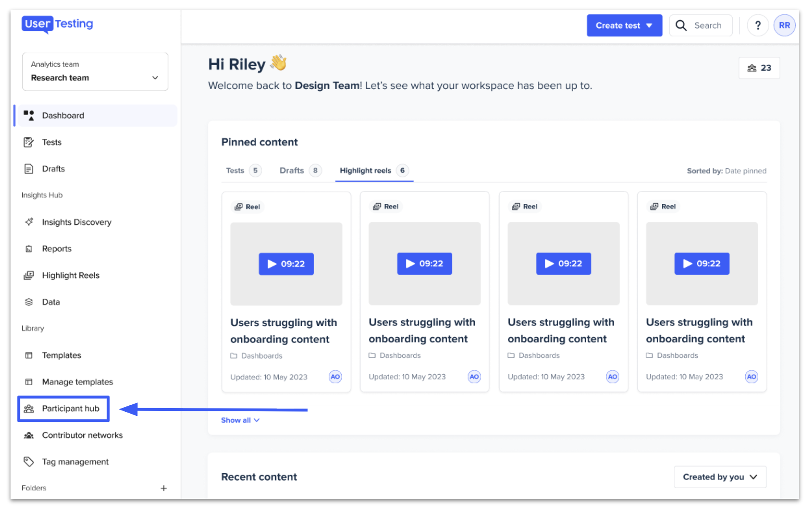812x511 pixels.
Task: Click the "Updated: 10 May 2023" text on the fourth card
Action: (x=685, y=377)
